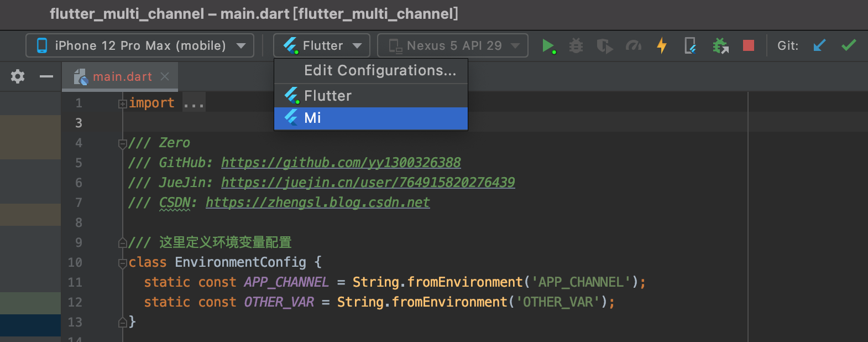Run the app with the green play icon
The image size is (868, 342).
[547, 45]
